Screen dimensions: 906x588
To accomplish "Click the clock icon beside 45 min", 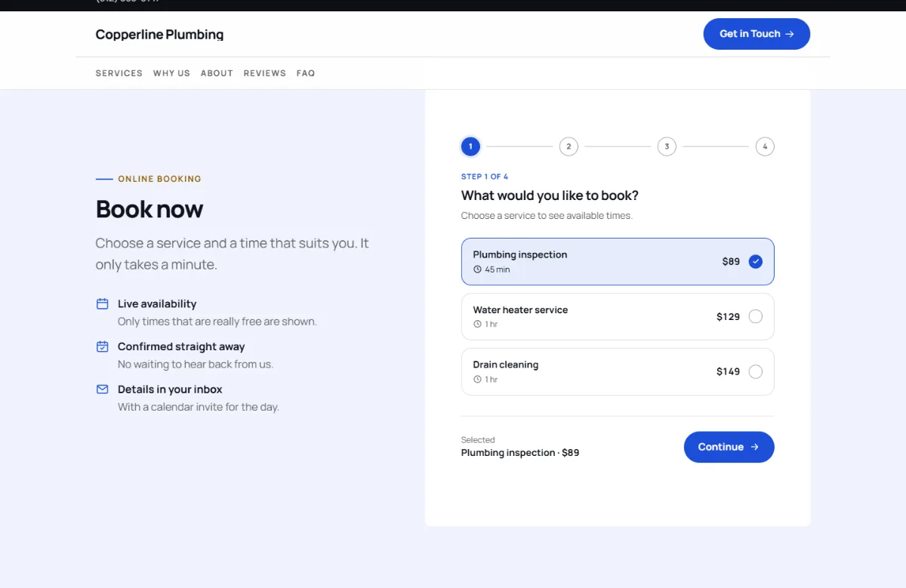I will click(x=477, y=269).
